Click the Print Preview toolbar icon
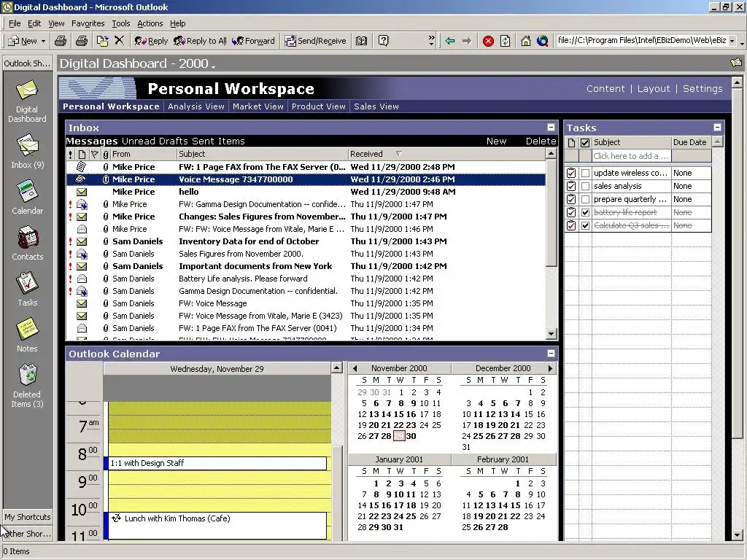Image resolution: width=747 pixels, height=560 pixels. point(82,41)
